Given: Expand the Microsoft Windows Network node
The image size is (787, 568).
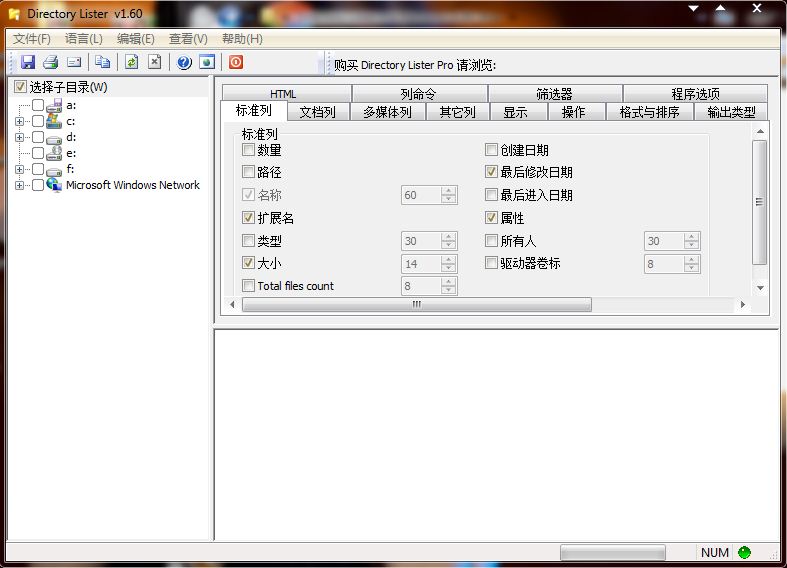Looking at the screenshot, I should pyautogui.click(x=19, y=185).
